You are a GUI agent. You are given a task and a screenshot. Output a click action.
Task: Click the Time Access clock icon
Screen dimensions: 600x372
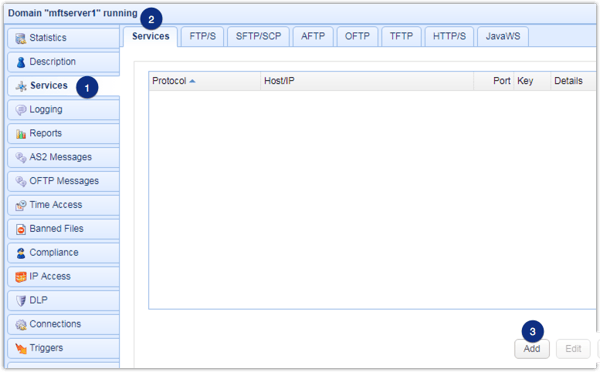(x=21, y=205)
